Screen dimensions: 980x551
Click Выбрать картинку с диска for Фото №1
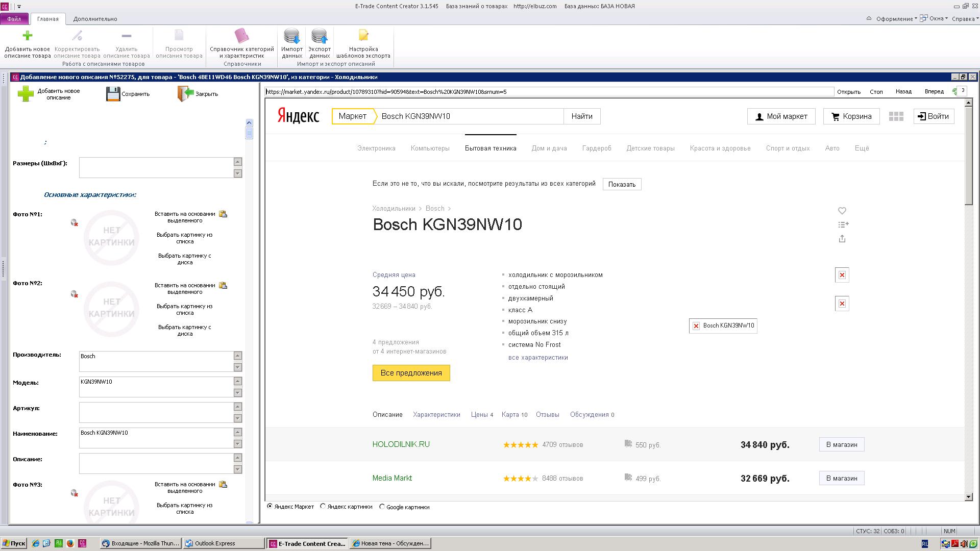[185, 259]
